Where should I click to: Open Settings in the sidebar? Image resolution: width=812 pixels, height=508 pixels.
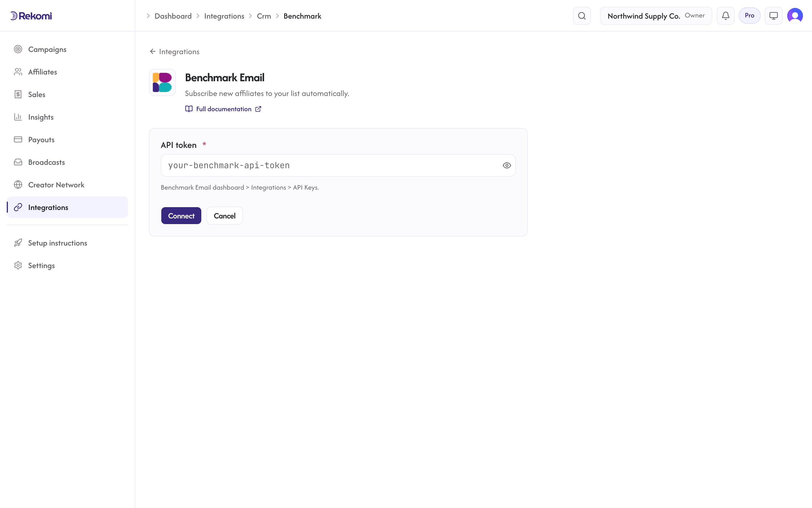[67, 265]
